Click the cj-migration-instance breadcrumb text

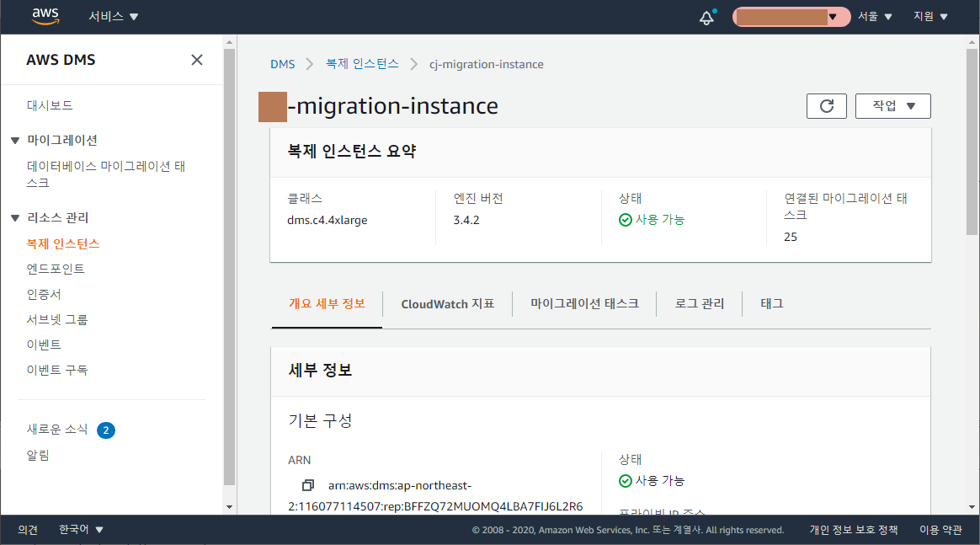tap(487, 64)
